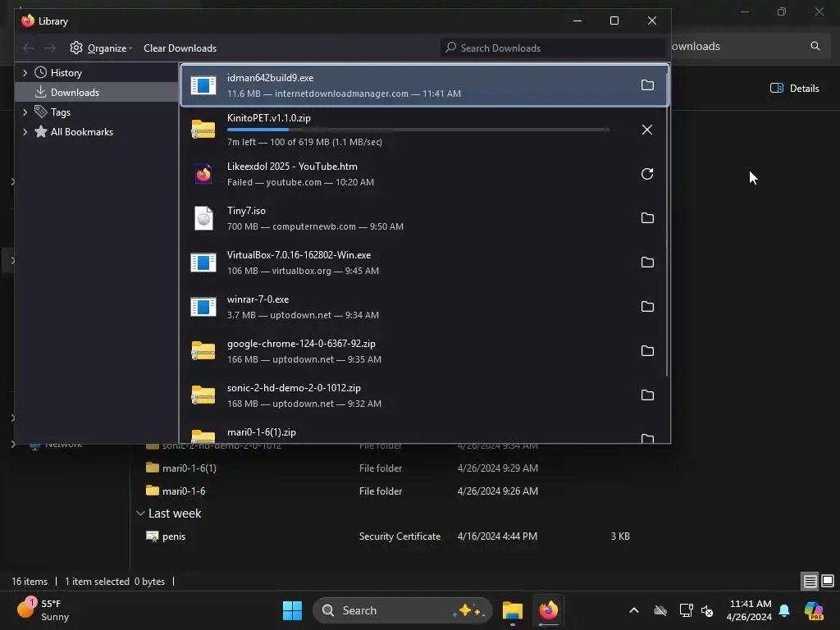Click the Firefox icon of Likeexdol htm file
Image resolution: width=840 pixels, height=630 pixels.
coord(203,174)
